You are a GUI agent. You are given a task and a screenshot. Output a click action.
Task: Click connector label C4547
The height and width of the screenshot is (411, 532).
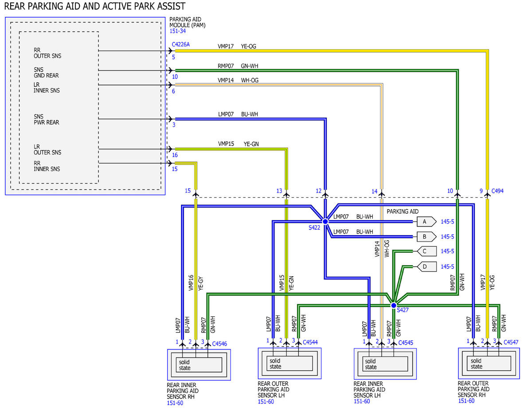pyautogui.click(x=510, y=342)
